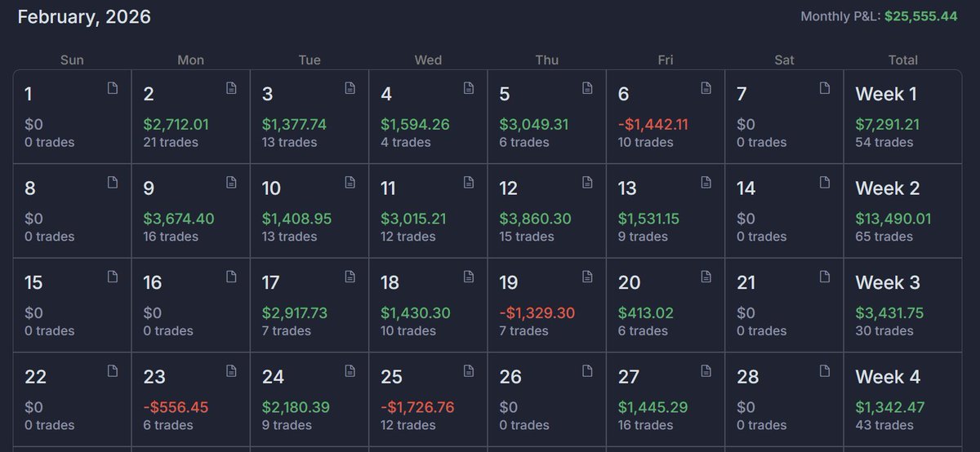Open the note icon on February 17

[x=350, y=277]
